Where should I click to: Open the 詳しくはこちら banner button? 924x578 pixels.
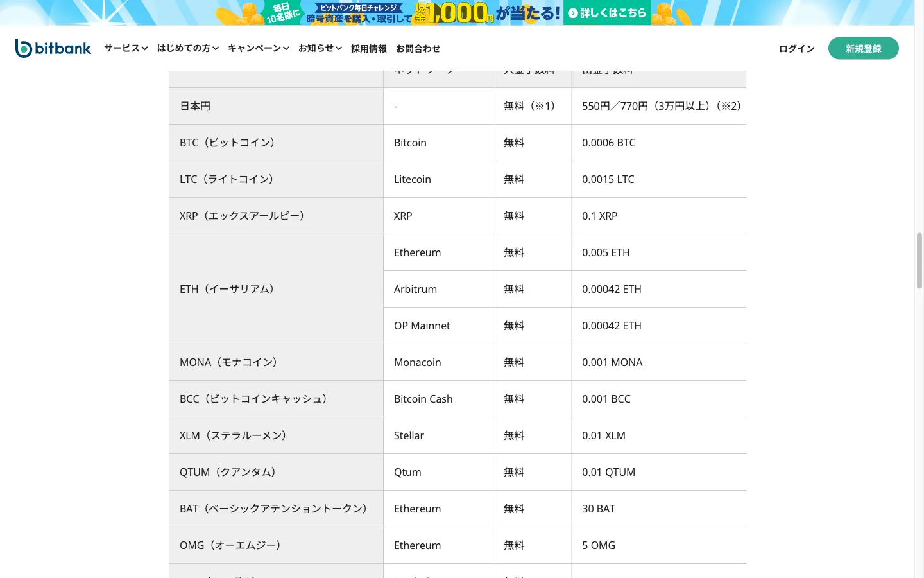coord(607,13)
